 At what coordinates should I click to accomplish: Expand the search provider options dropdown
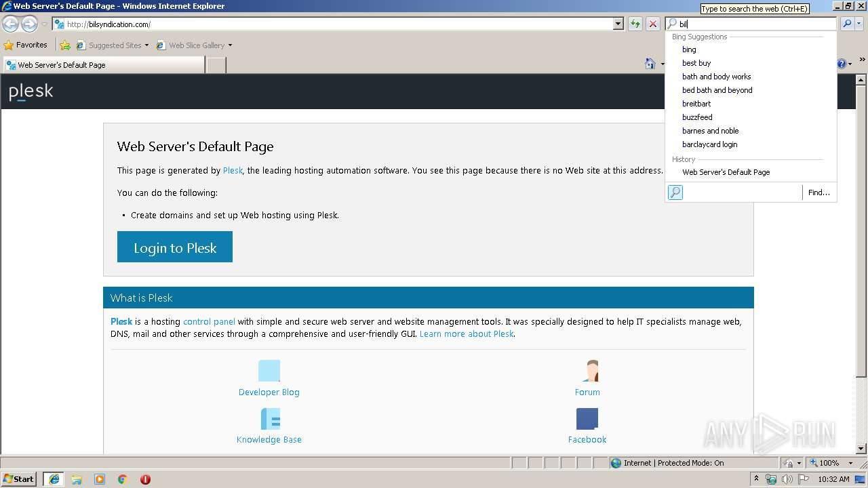[859, 24]
